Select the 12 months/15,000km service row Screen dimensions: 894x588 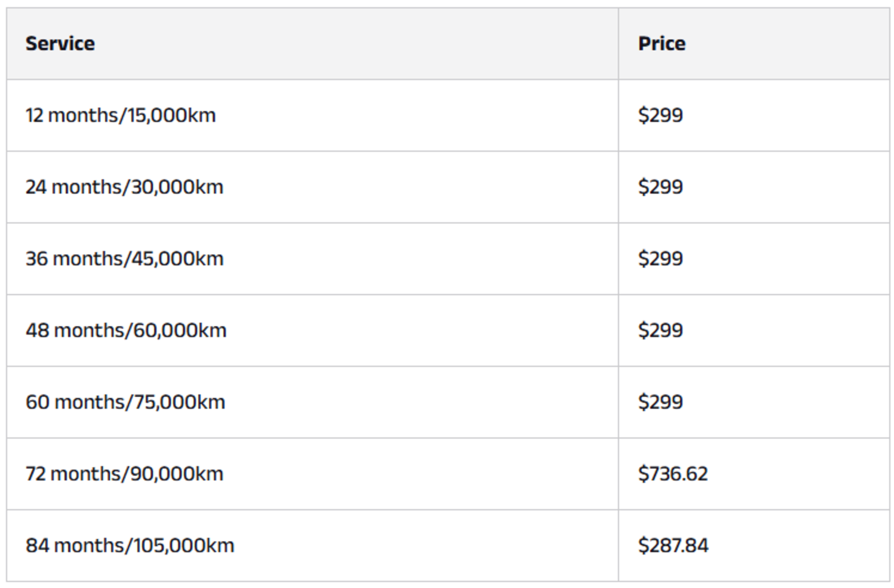tap(121, 115)
